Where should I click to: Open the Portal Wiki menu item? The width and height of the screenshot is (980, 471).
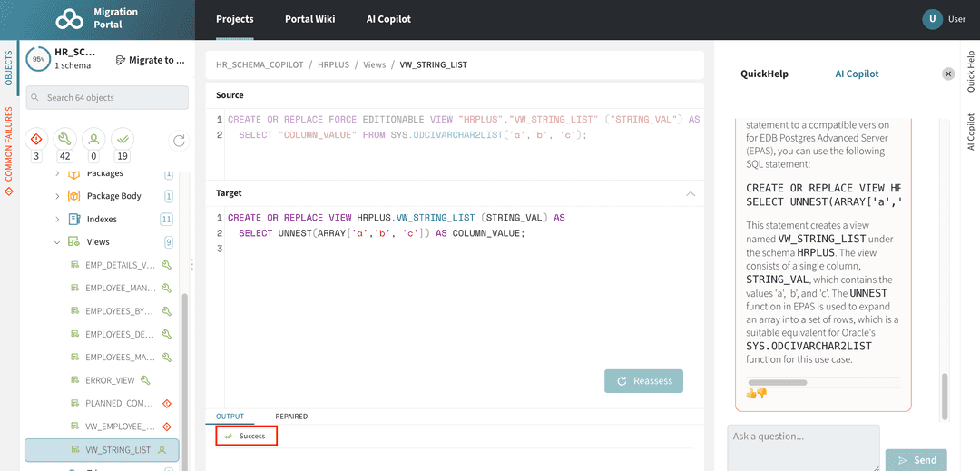click(310, 19)
